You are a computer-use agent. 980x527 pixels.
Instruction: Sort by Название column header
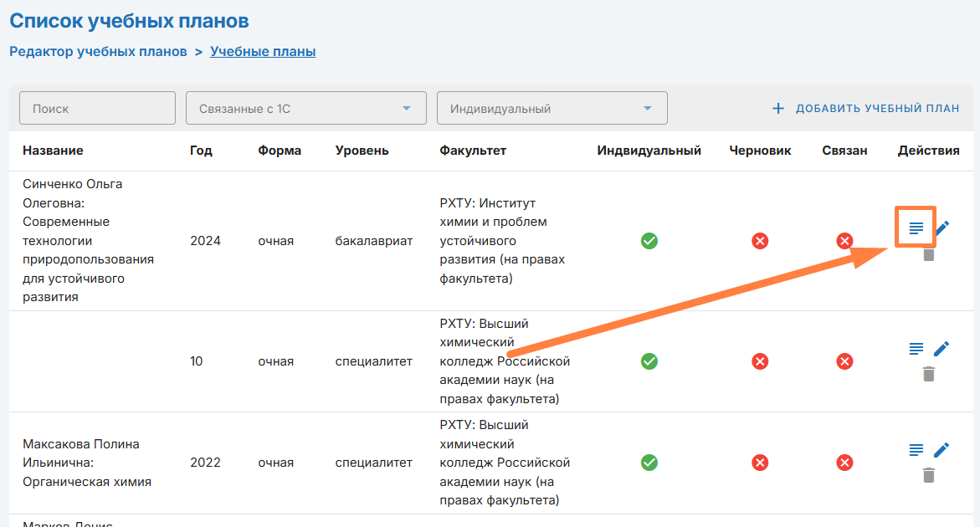tap(53, 151)
